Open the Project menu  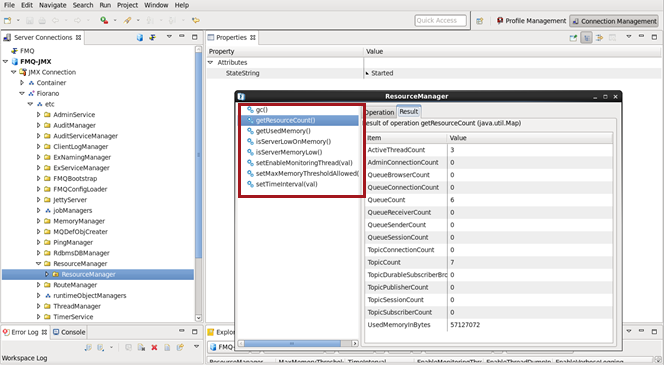click(127, 5)
